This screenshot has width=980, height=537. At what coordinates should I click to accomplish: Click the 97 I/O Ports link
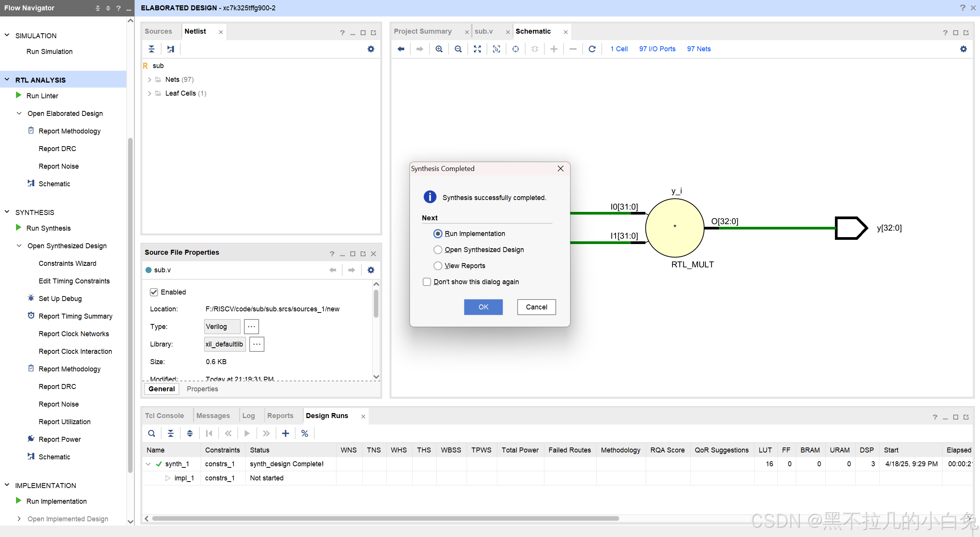(657, 49)
